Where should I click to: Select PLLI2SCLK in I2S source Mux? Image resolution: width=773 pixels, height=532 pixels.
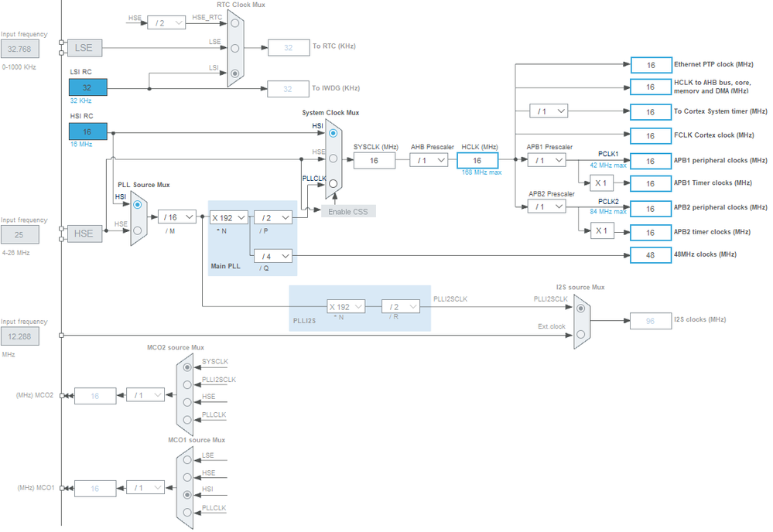point(581,309)
